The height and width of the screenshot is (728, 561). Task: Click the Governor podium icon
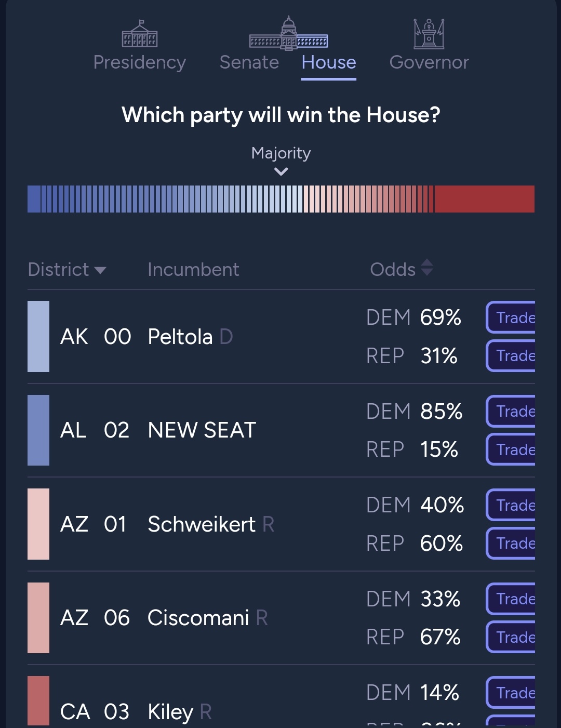pyautogui.click(x=429, y=34)
